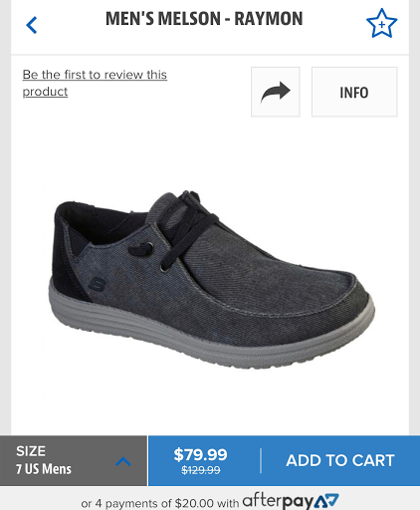Tap the Melson Raymon shoe photo
The width and height of the screenshot is (420, 510).
coord(212,279)
